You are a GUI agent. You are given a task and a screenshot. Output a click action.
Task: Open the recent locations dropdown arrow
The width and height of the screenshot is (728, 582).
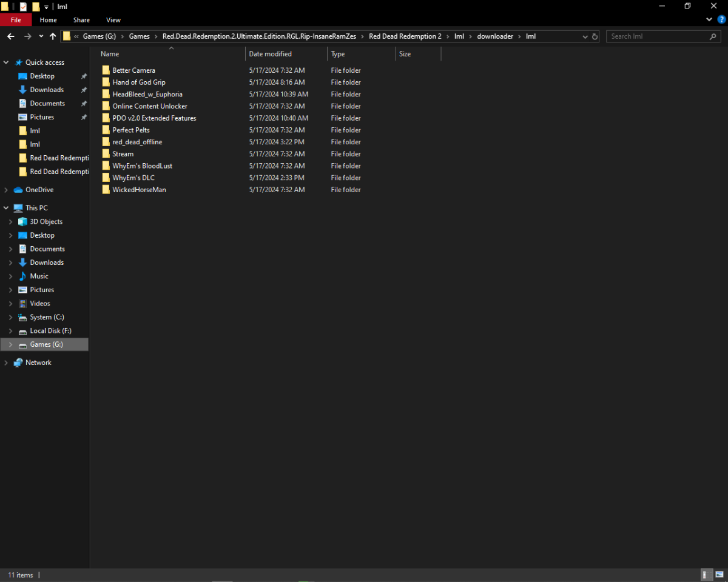tap(41, 36)
